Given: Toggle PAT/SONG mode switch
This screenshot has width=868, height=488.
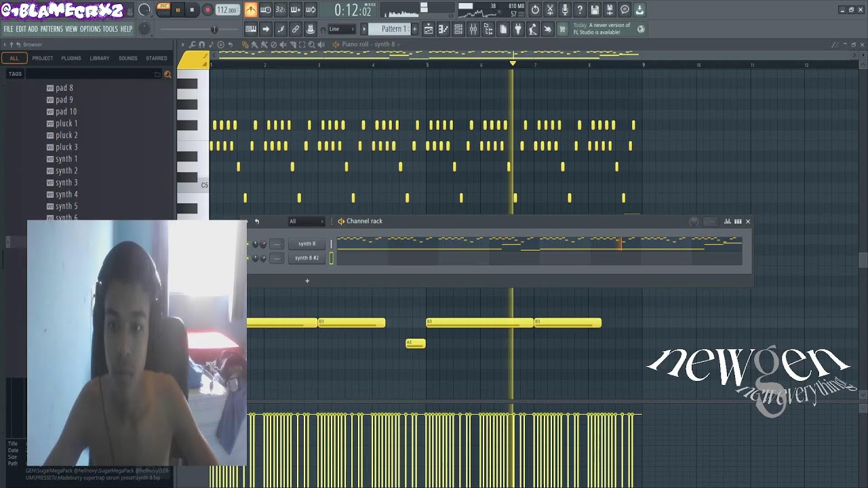Looking at the screenshot, I should coord(163,9).
